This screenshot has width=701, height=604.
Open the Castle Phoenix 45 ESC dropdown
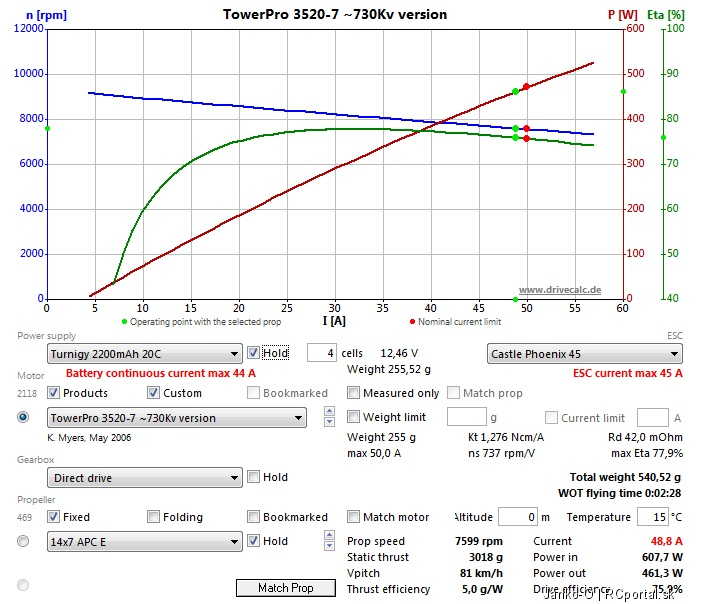[584, 354]
